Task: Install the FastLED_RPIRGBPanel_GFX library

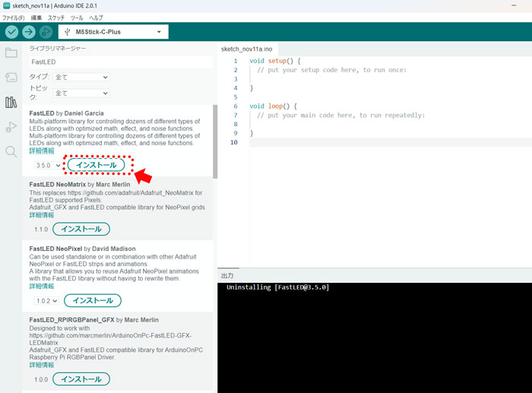Action: [x=81, y=379]
